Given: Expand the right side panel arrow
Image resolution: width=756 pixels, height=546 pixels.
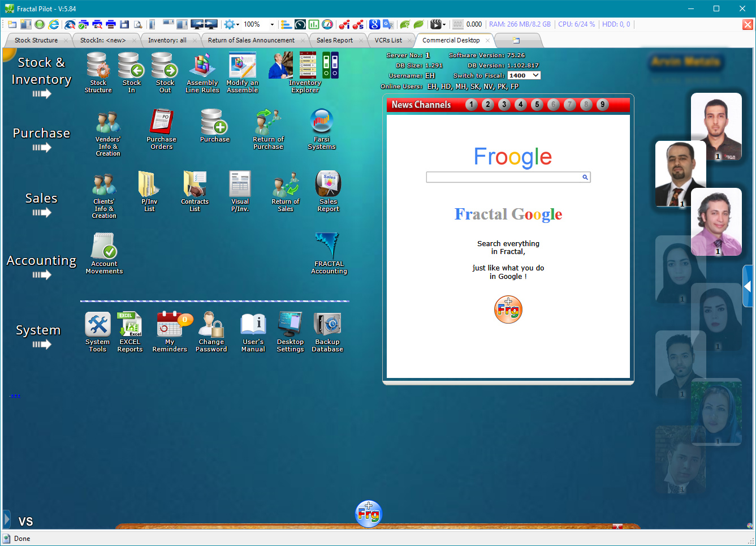Looking at the screenshot, I should [748, 286].
